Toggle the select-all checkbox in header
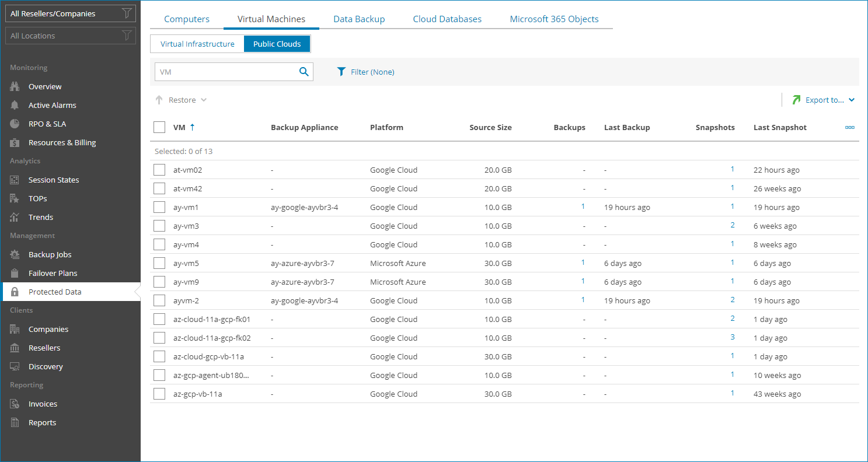 click(159, 127)
